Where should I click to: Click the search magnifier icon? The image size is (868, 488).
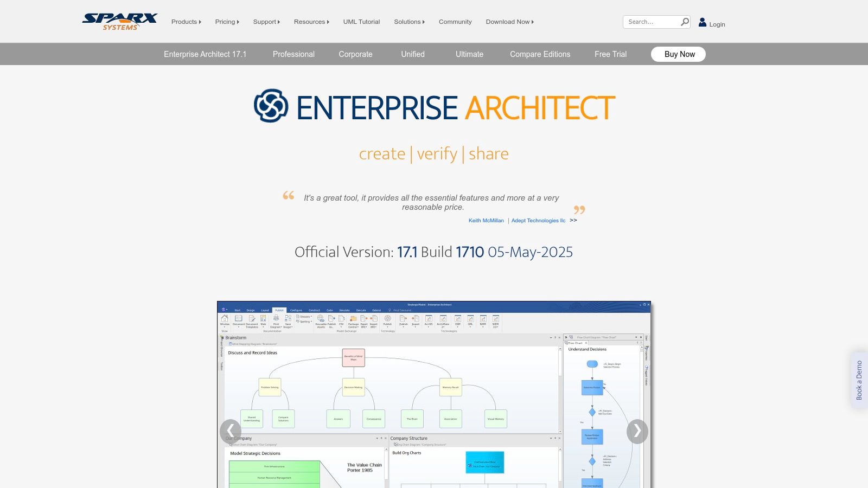[x=685, y=22]
